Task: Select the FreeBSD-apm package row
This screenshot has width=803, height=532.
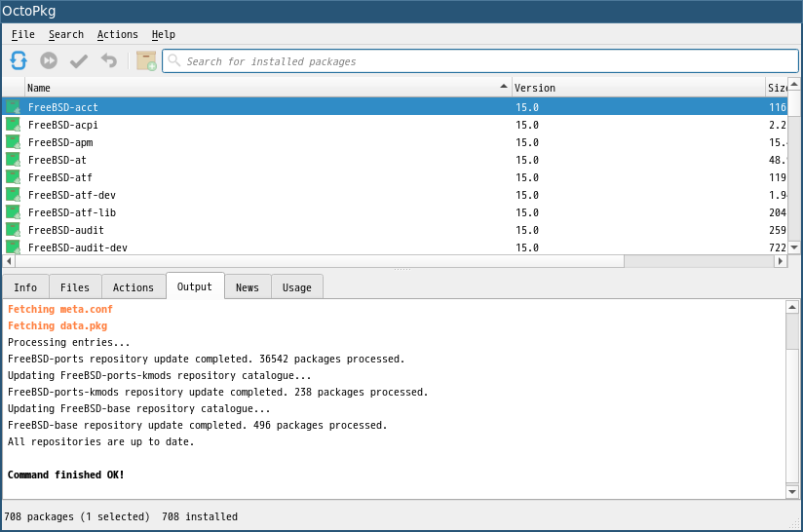Action: 395,142
